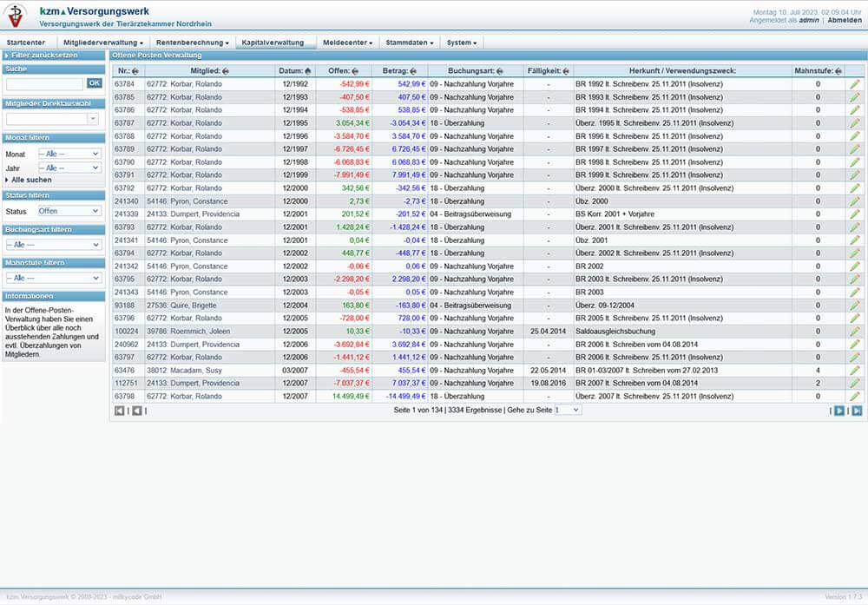Sort by Datum column sort icon
This screenshot has width=868, height=605.
[x=308, y=71]
